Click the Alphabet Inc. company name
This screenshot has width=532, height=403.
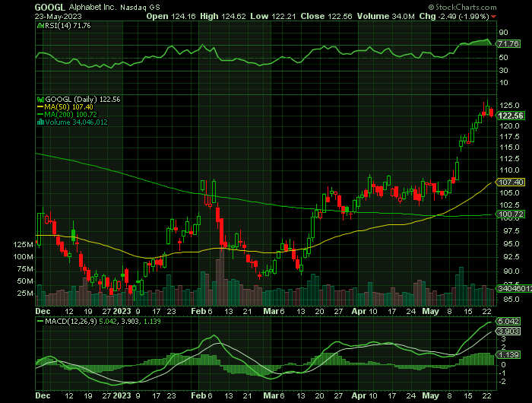[x=91, y=7]
